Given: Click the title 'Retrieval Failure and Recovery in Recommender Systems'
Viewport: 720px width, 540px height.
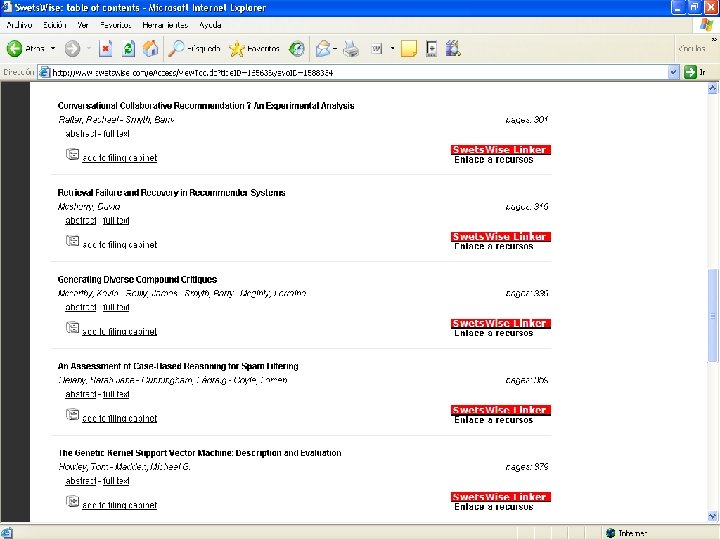Looking at the screenshot, I should click(171, 192).
